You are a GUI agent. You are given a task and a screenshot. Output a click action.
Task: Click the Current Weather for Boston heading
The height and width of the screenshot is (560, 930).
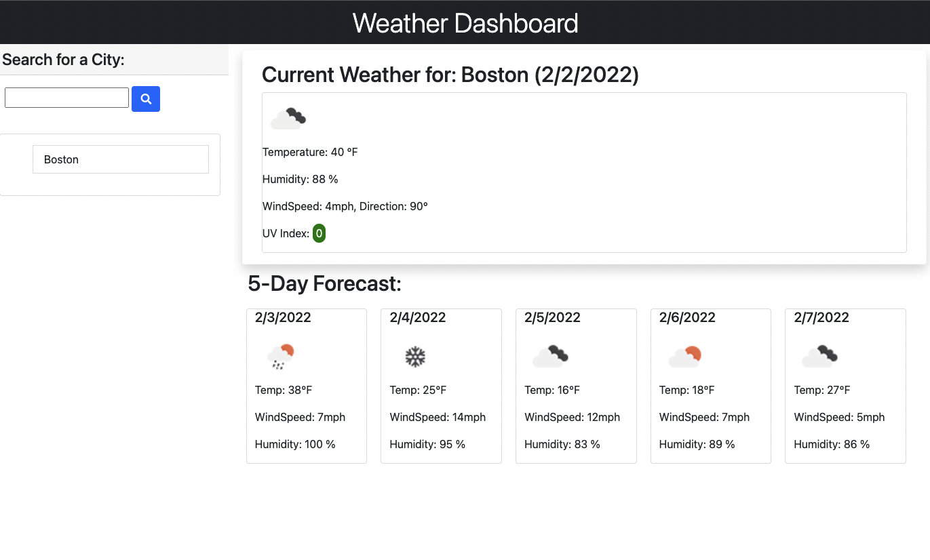click(450, 75)
